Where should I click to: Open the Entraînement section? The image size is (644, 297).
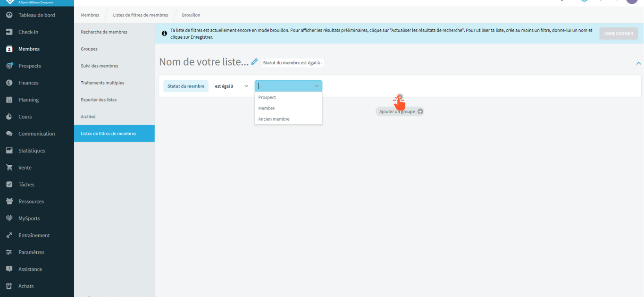(37, 235)
